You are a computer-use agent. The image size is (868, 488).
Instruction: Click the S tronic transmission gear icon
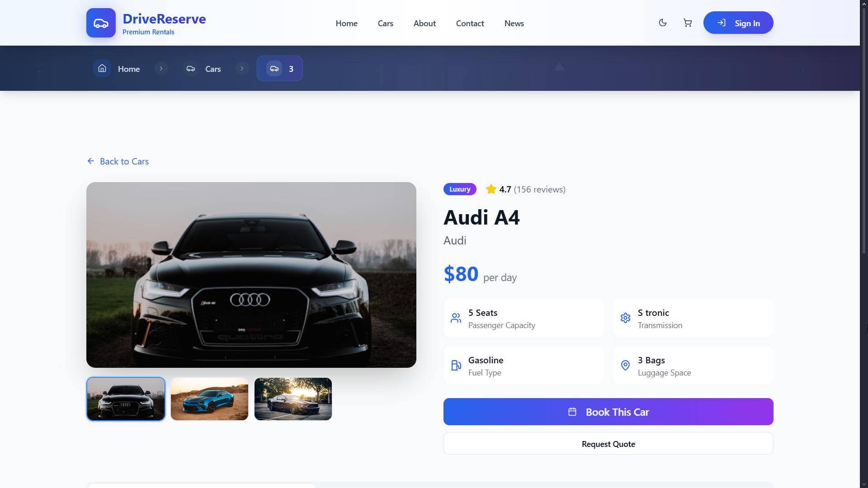point(625,318)
